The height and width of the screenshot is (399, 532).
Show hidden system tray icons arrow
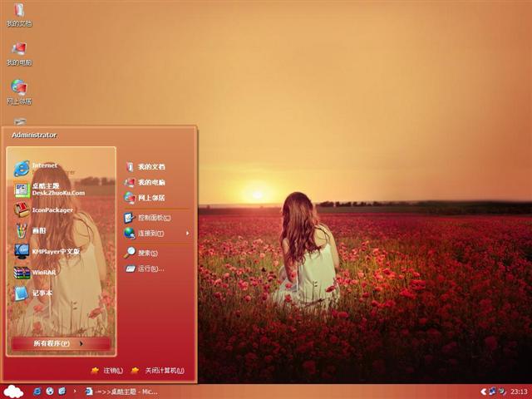[x=484, y=392]
